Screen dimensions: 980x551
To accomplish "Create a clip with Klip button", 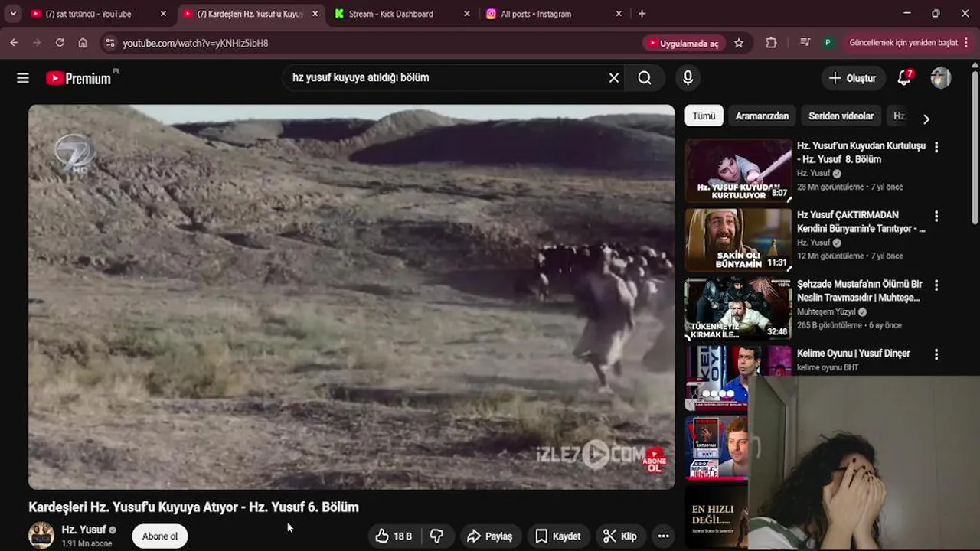I will [620, 536].
